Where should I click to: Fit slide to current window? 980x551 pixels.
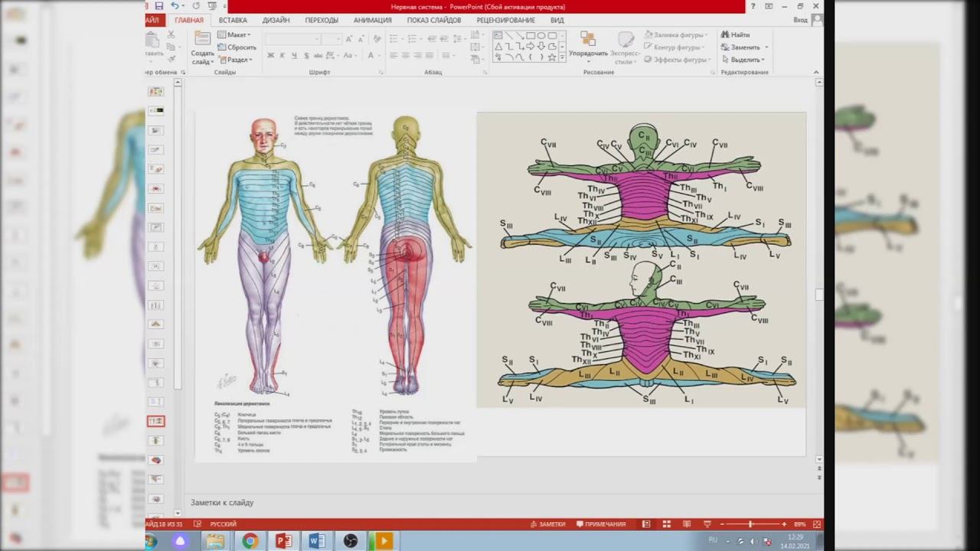coord(817,524)
